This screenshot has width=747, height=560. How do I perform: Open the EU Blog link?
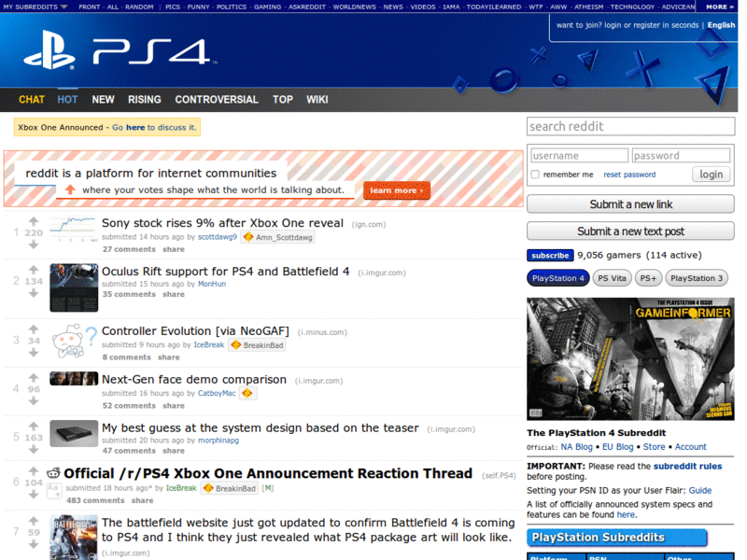pos(618,447)
